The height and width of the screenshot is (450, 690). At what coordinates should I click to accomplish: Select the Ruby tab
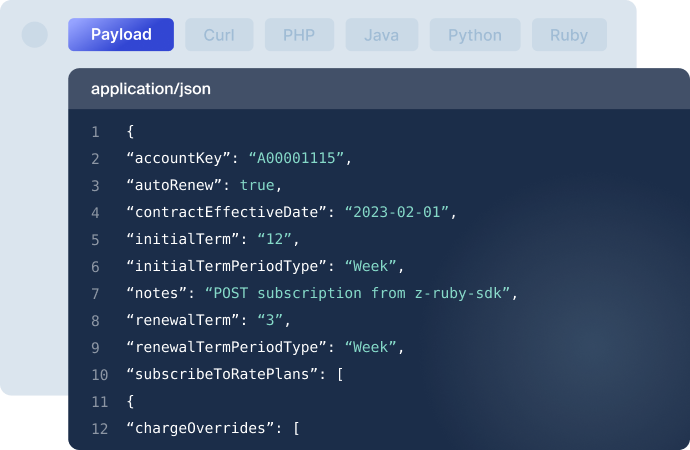(x=569, y=35)
